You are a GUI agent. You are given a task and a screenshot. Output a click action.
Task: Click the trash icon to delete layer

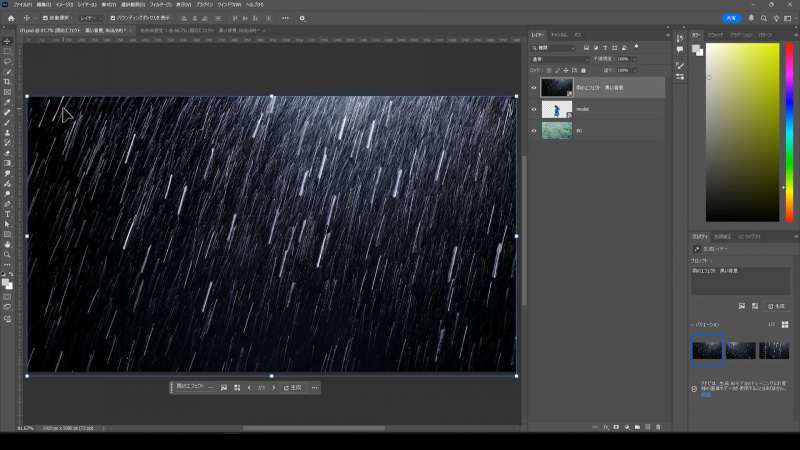[658, 427]
